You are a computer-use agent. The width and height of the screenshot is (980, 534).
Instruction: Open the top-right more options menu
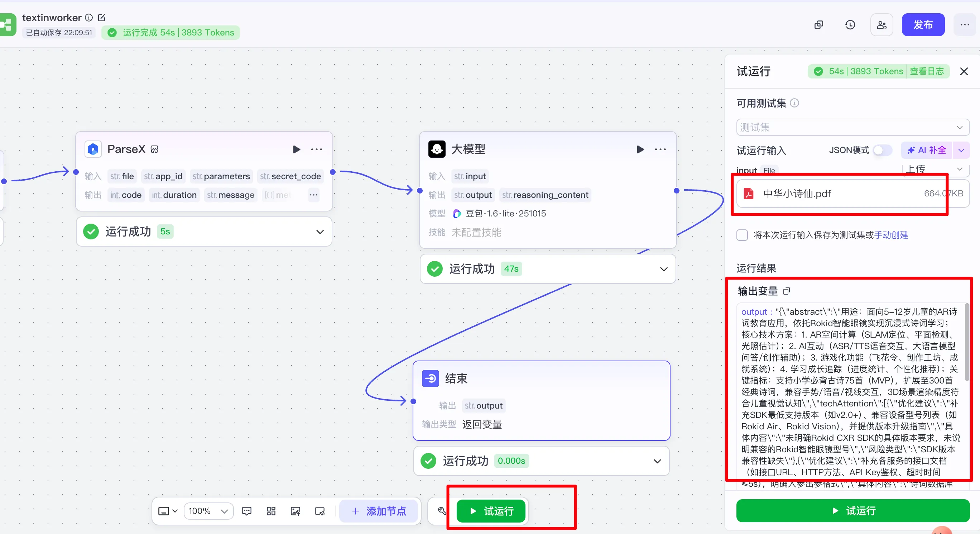click(x=964, y=25)
